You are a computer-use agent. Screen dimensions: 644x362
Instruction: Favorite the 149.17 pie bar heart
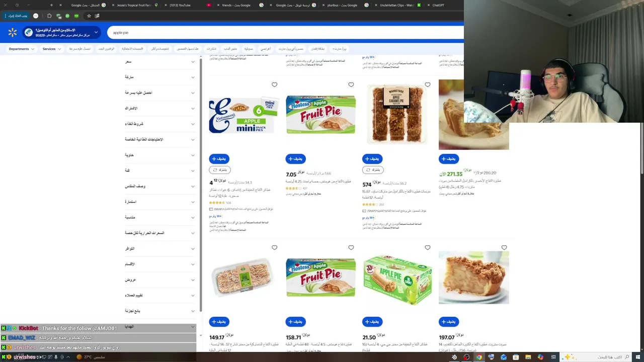tap(274, 248)
